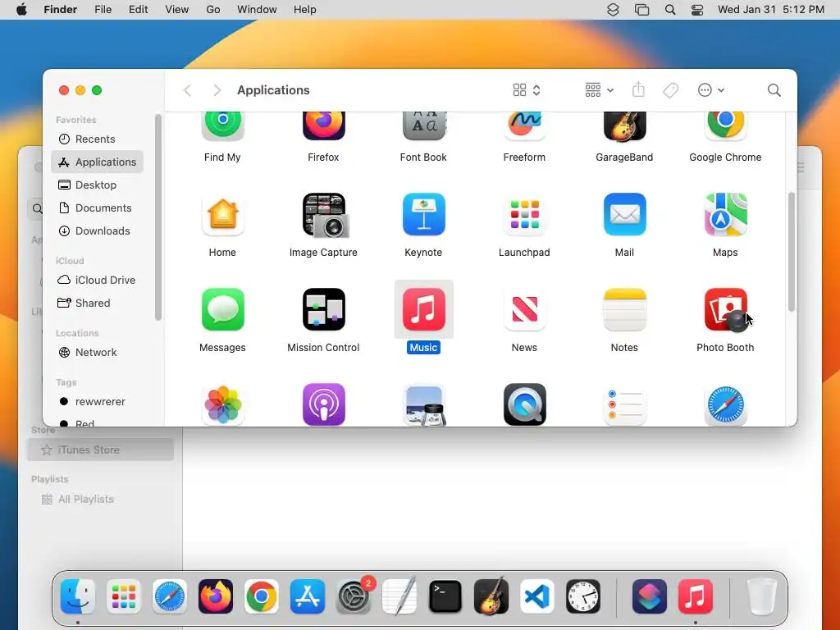Select the purple Podcasts app icon
The width and height of the screenshot is (840, 630).
pos(323,404)
